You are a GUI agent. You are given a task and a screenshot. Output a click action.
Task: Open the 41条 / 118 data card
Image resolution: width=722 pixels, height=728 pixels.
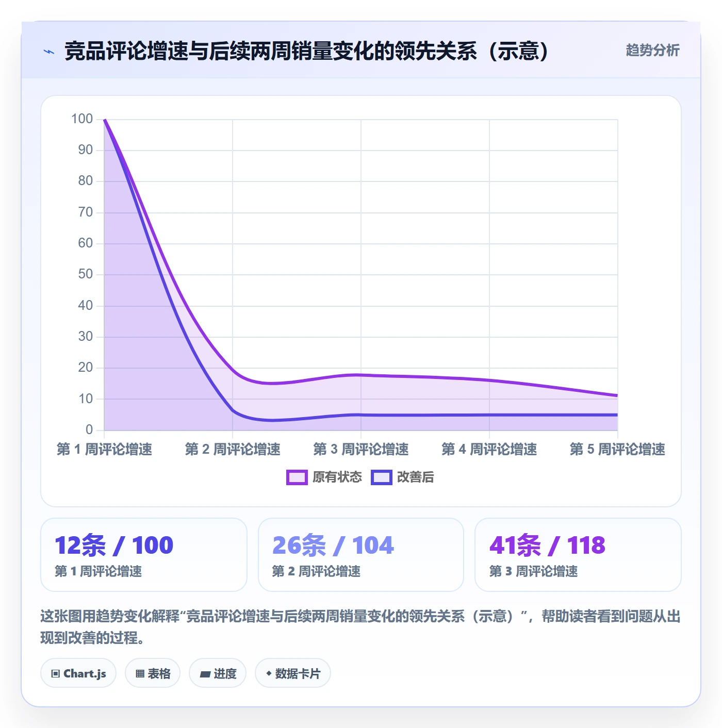click(578, 555)
